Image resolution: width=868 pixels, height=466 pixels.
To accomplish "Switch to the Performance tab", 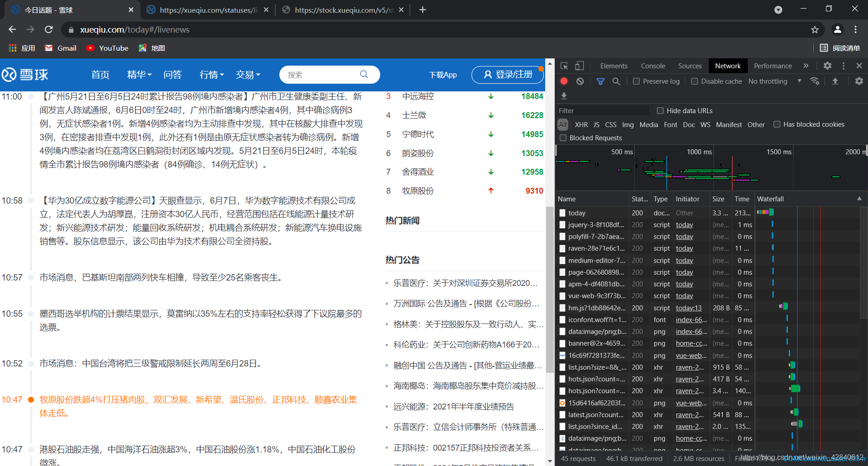I will (773, 66).
